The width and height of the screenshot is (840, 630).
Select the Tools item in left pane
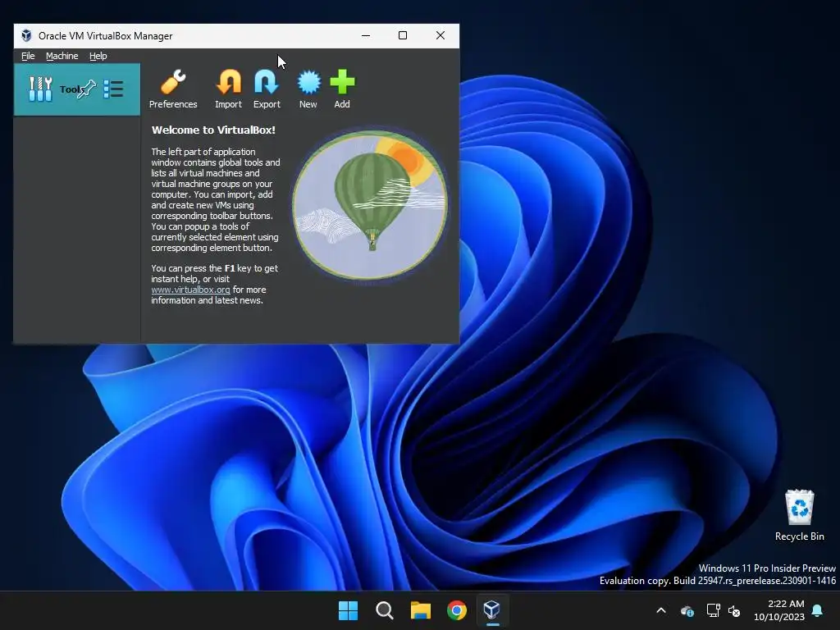click(x=76, y=89)
